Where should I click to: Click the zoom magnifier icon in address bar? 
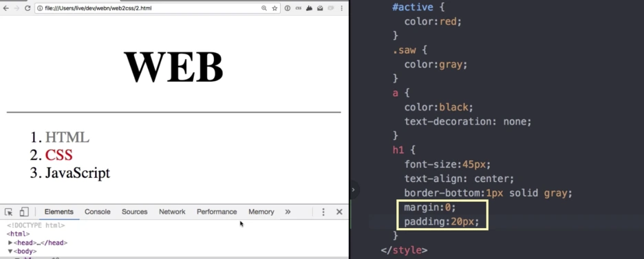pyautogui.click(x=264, y=8)
